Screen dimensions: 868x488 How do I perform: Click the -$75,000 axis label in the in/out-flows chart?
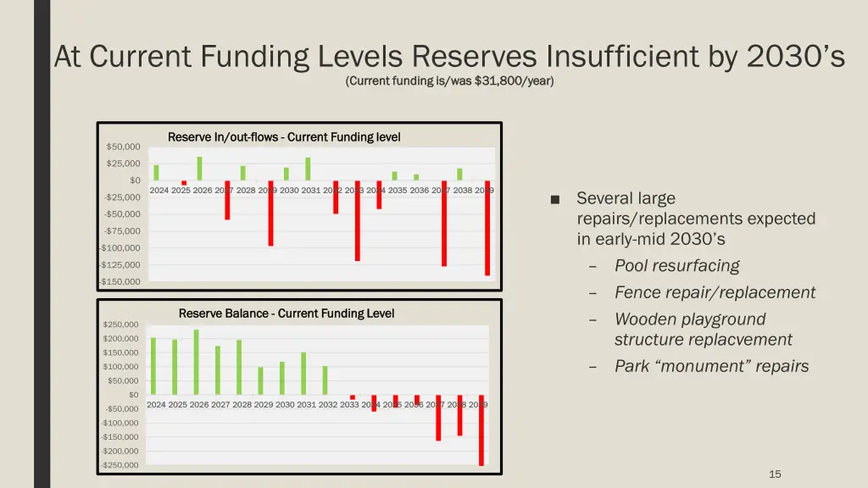click(x=122, y=230)
